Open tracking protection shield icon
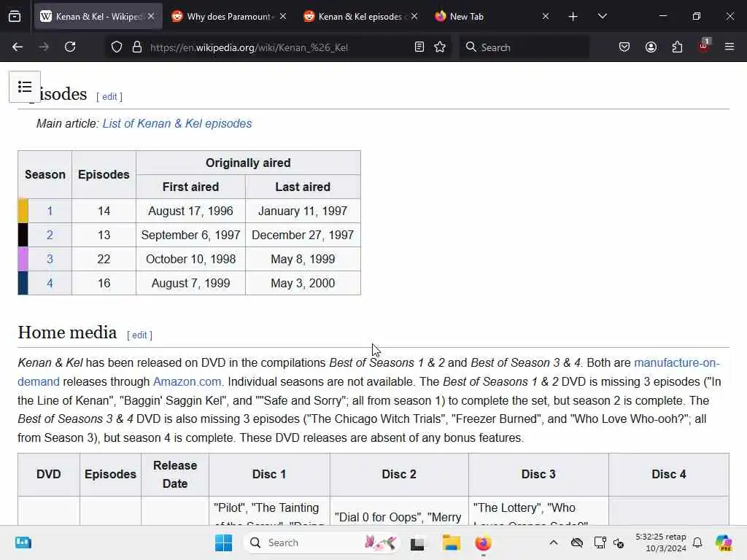747x560 pixels. 117,47
